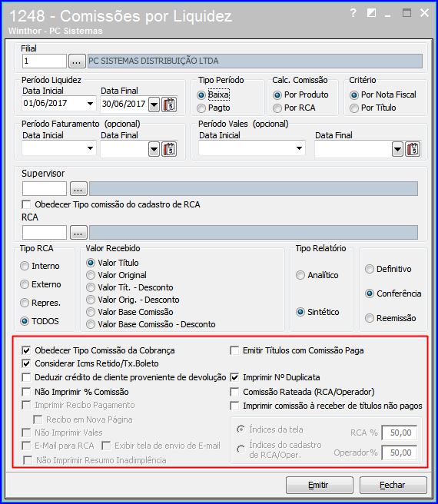This screenshot has width=438, height=504.
Task: Click the Emitir button
Action: click(x=320, y=485)
